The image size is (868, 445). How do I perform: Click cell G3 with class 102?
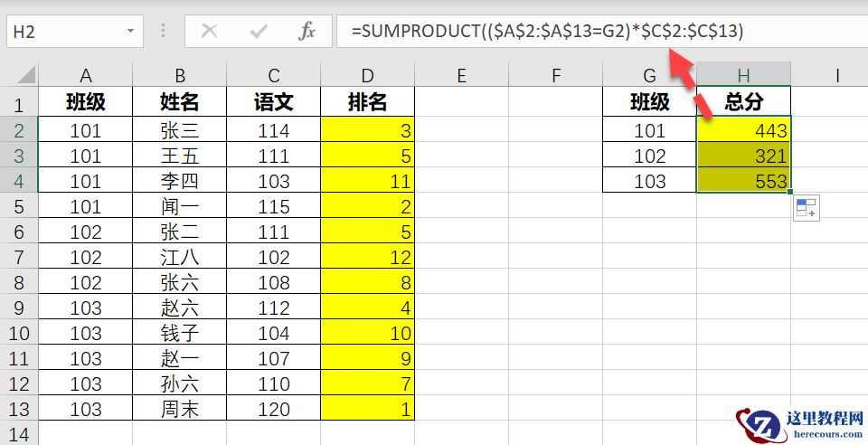point(649,156)
